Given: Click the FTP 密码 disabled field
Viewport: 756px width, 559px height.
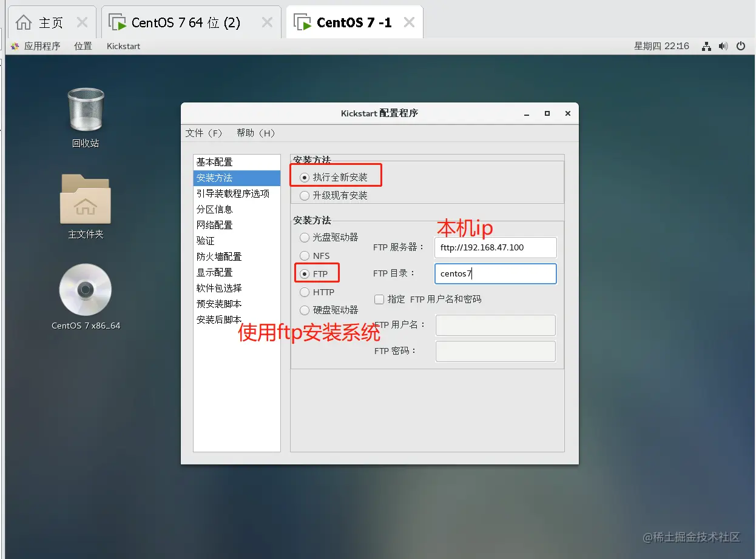Looking at the screenshot, I should pyautogui.click(x=496, y=351).
